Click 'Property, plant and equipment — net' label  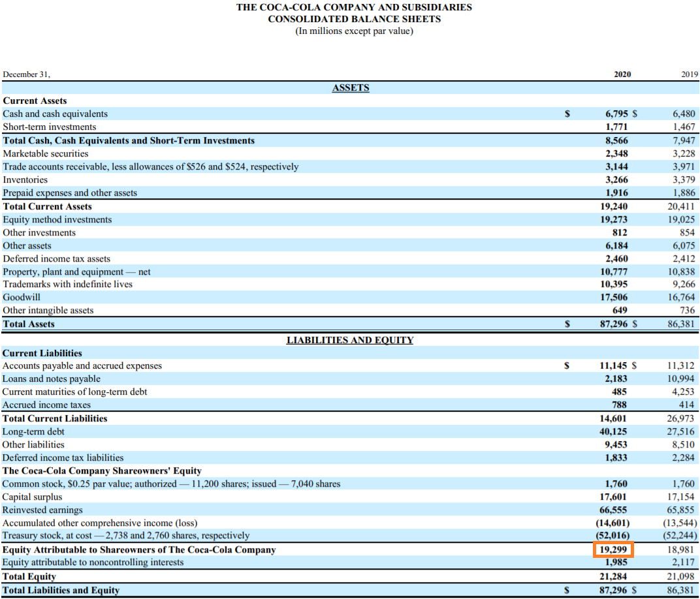pyautogui.click(x=76, y=271)
